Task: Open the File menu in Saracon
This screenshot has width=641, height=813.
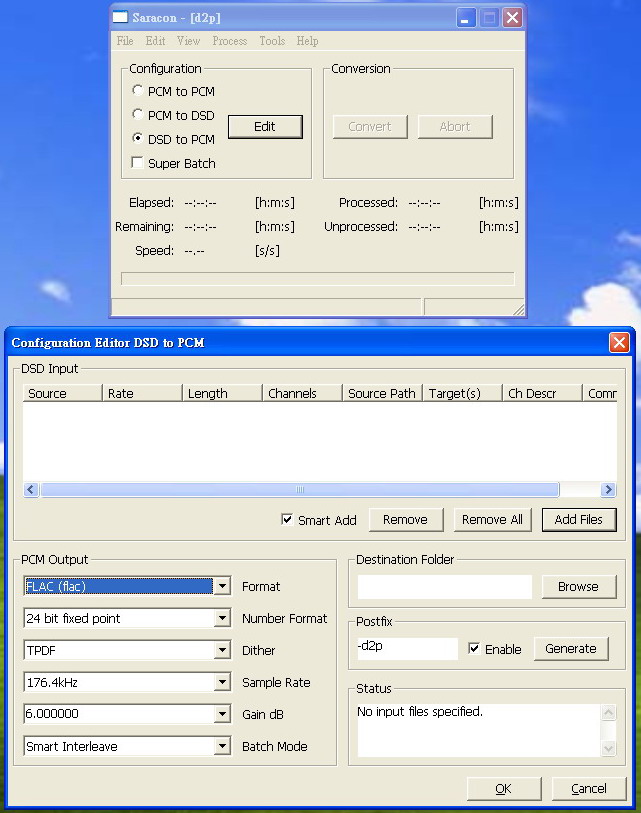Action: [x=125, y=41]
